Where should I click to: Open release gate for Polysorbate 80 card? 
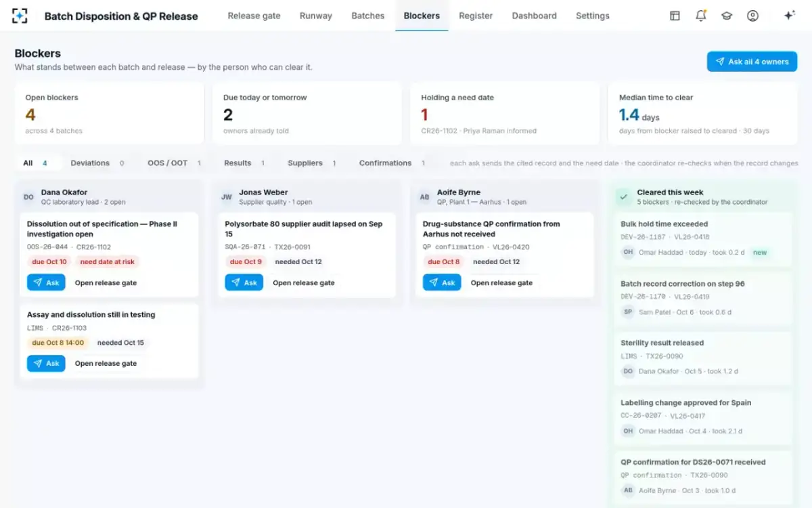[304, 283]
